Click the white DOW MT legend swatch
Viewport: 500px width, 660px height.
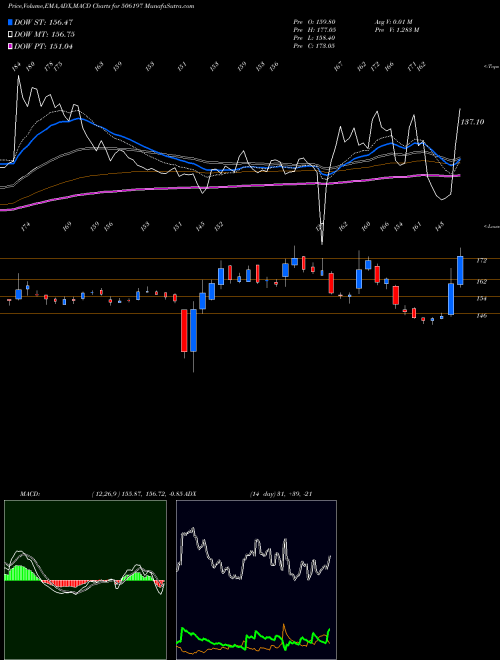[x=10, y=34]
